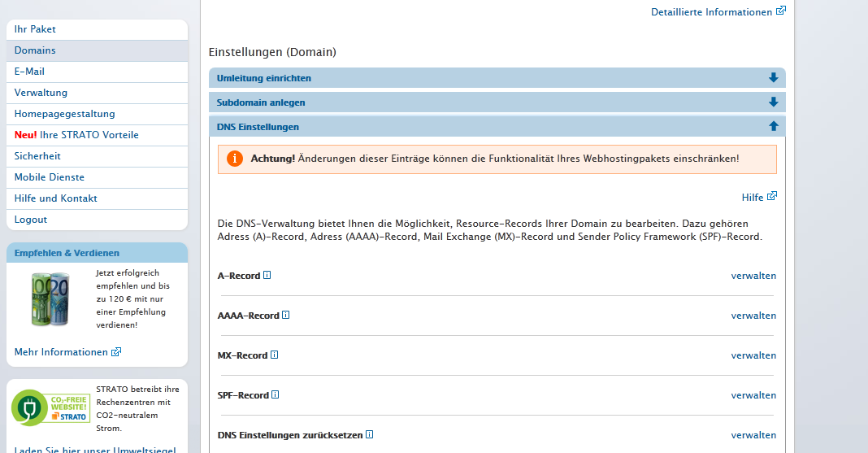Click the AAAA-Record info icon
868x453 pixels.
(x=285, y=315)
